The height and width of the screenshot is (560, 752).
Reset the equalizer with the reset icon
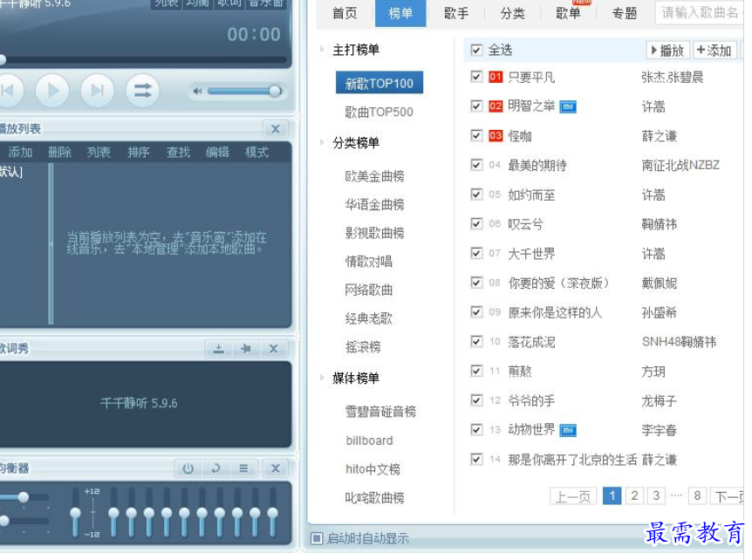[x=215, y=468]
